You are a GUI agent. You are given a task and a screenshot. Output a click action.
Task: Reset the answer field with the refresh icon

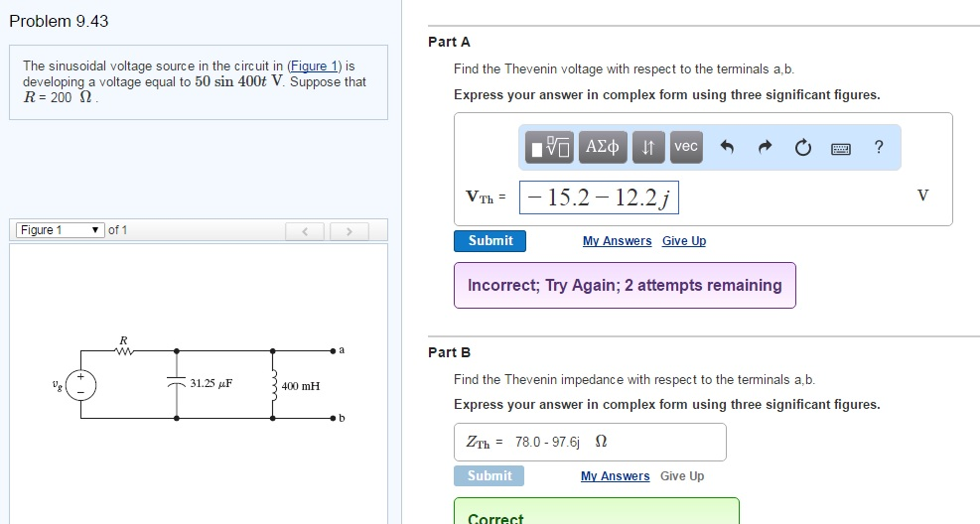pyautogui.click(x=802, y=147)
